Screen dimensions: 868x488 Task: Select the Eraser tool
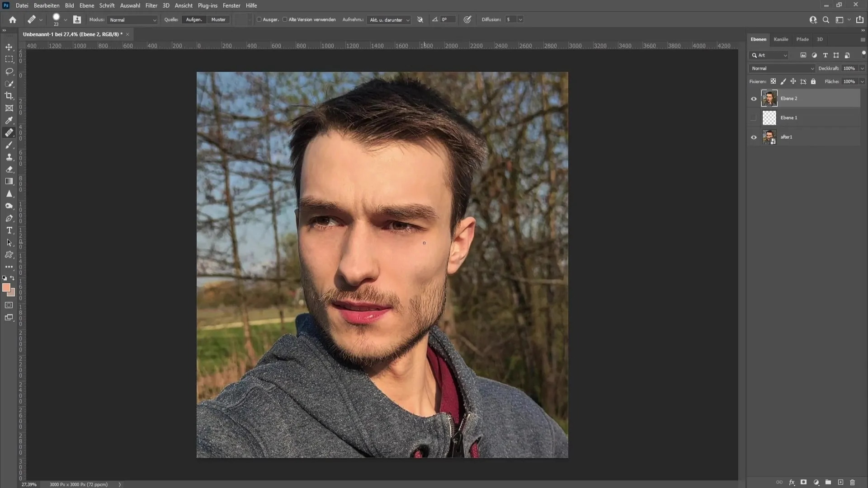click(9, 169)
